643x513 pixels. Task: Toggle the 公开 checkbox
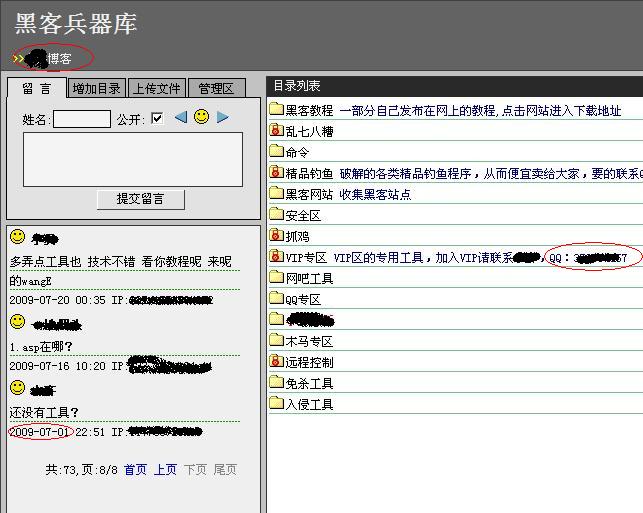(157, 119)
